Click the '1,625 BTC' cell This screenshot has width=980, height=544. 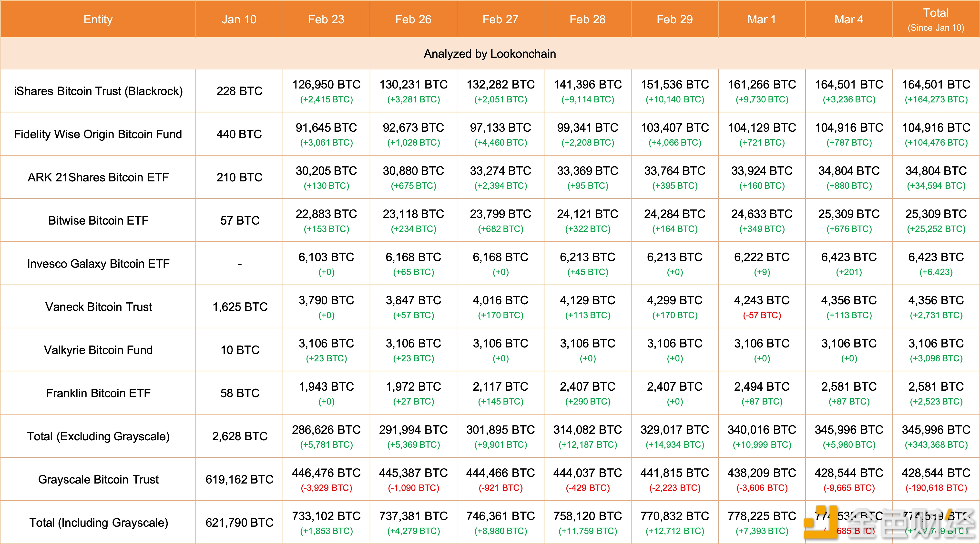(x=240, y=307)
